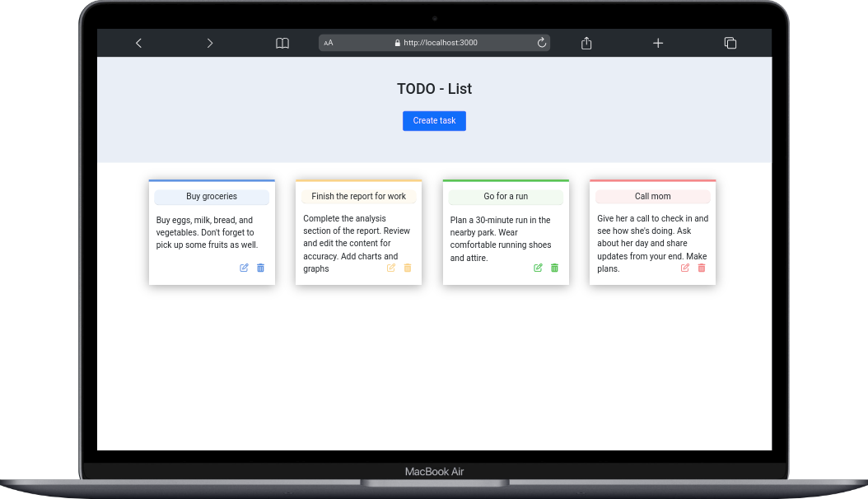Delete the Finish the report for work task
This screenshot has width=868, height=499.
tap(408, 268)
